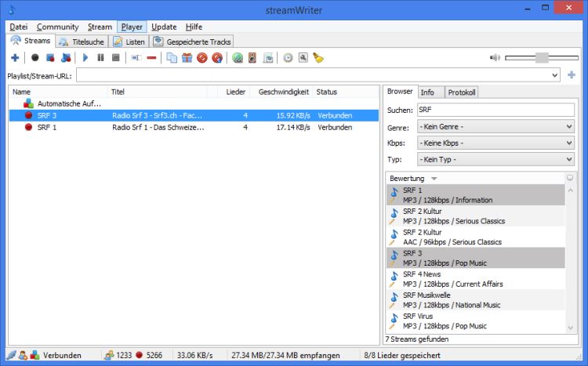Click the clock timer icon in toolbar
Image resolution: width=588 pixels, height=366 pixels.
288,58
